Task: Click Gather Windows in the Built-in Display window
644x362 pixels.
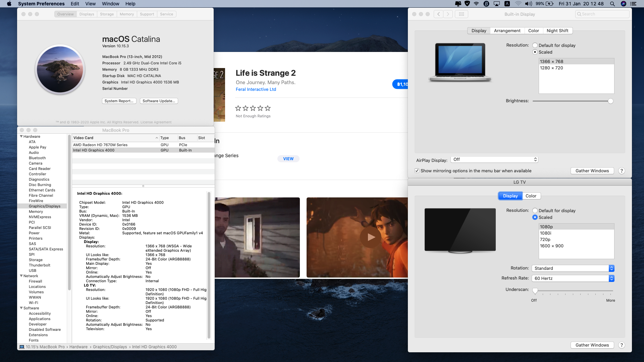Action: [x=592, y=171]
